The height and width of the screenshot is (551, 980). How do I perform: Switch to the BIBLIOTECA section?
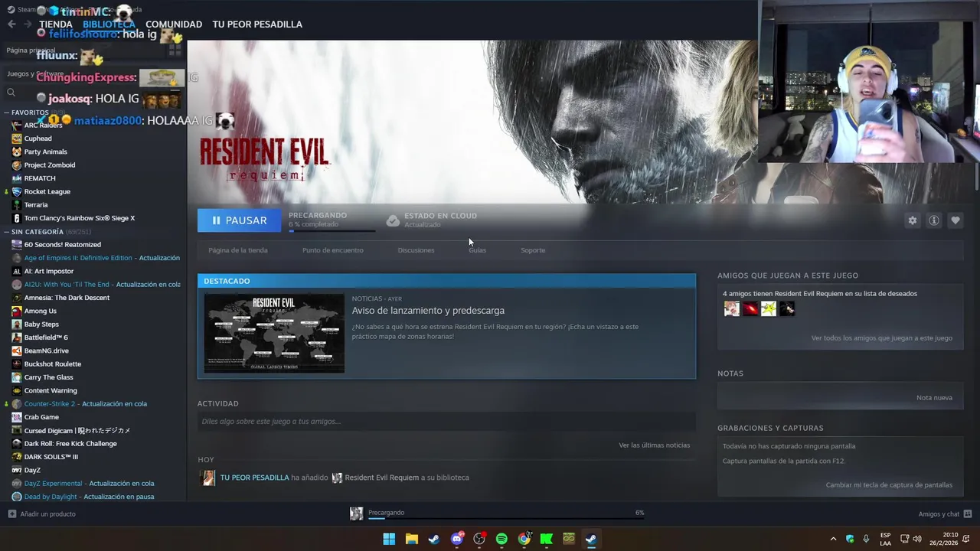click(109, 24)
